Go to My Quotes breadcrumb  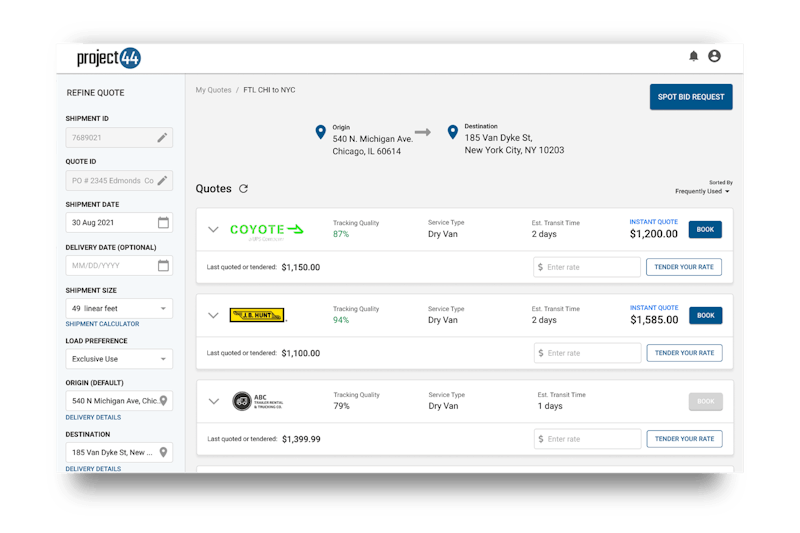pos(213,90)
